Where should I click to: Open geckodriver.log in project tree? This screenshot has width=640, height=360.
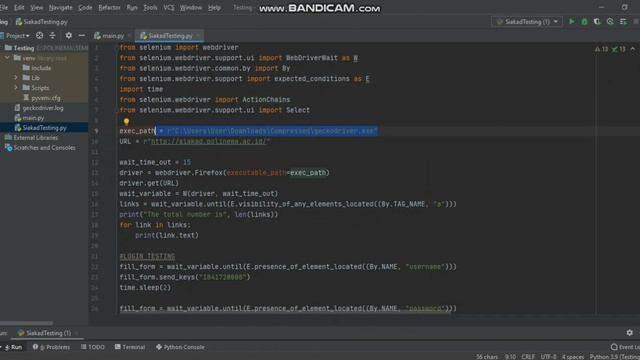click(x=39, y=108)
